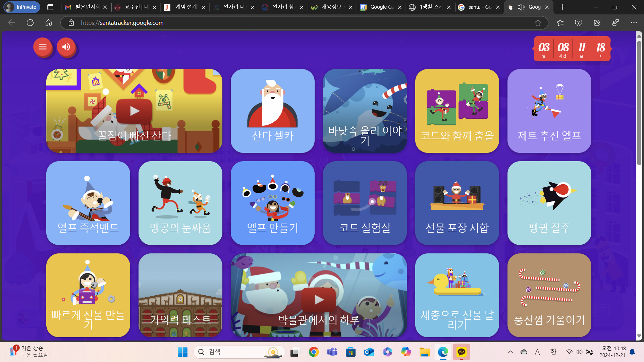Open 새총으로 선물 날리기 game

(x=457, y=295)
